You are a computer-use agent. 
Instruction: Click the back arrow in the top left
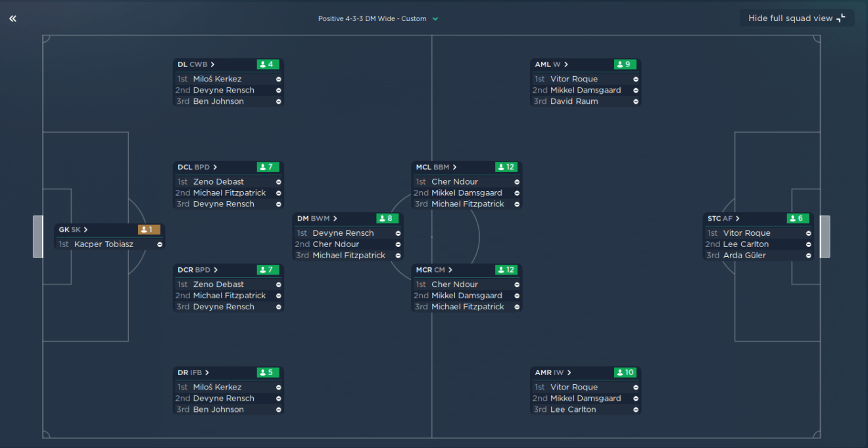click(12, 18)
